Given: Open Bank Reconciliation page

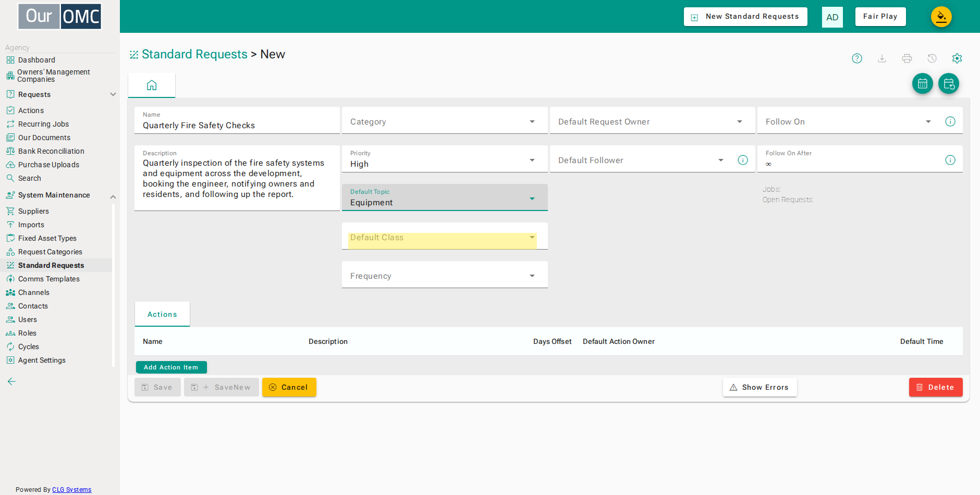Looking at the screenshot, I should point(51,151).
